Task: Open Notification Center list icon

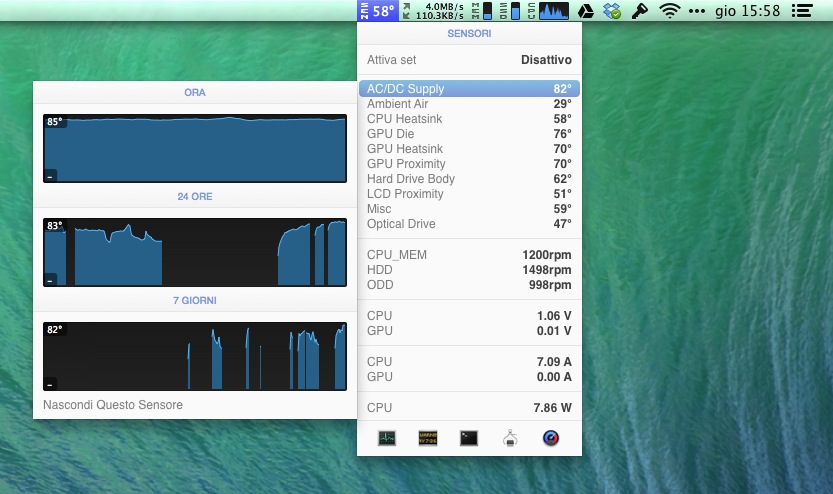Action: tap(802, 11)
